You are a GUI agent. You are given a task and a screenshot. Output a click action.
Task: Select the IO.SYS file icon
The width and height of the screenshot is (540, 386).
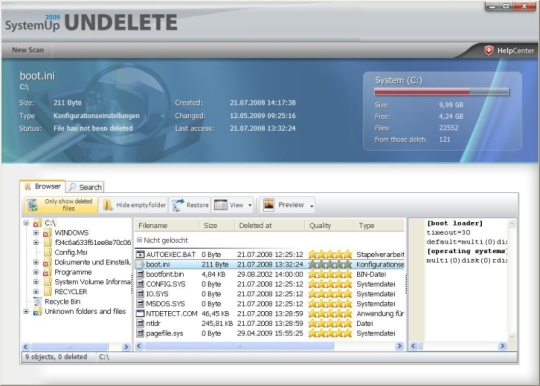(140, 294)
